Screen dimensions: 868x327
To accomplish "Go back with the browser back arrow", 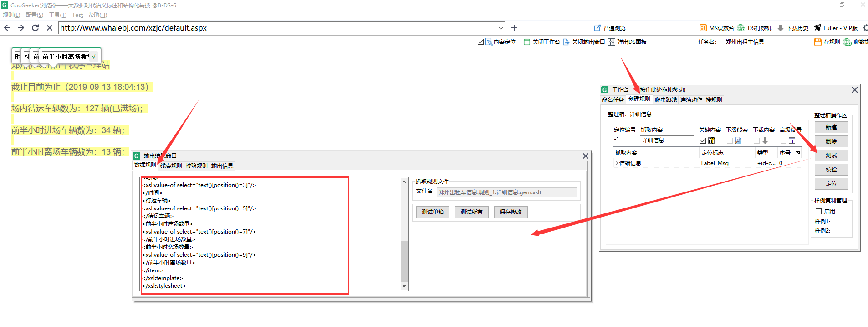I will point(7,28).
